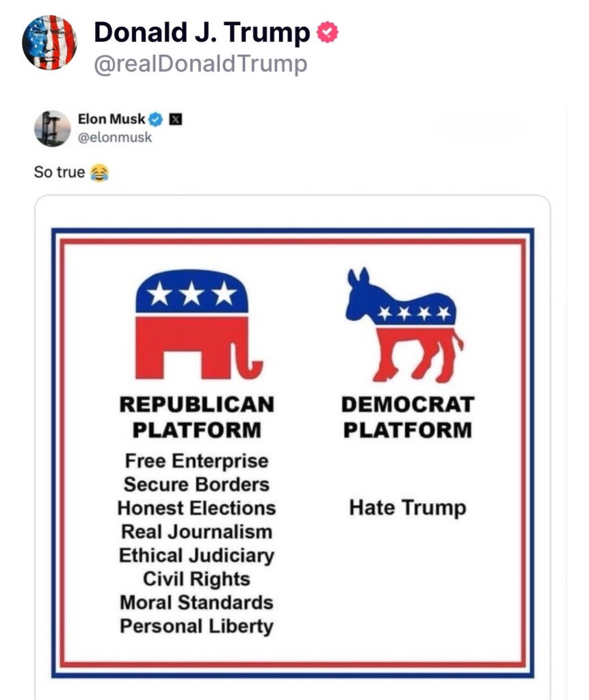Click the X logo badge beside Elon Musk
Image resolution: width=589 pixels, height=700 pixels.
coord(174,119)
